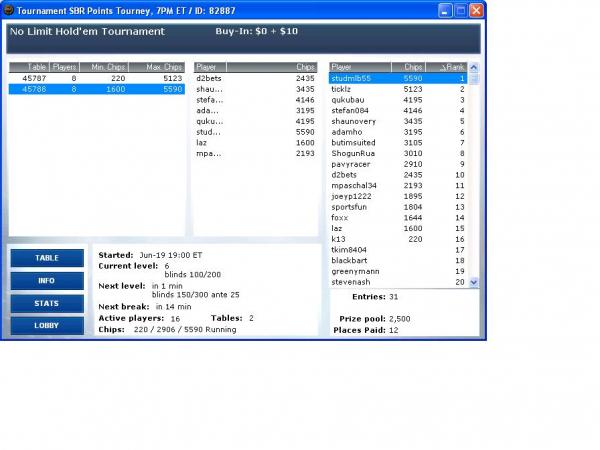Select table 45787 in table list
This screenshot has width=600, height=450.
(96, 77)
